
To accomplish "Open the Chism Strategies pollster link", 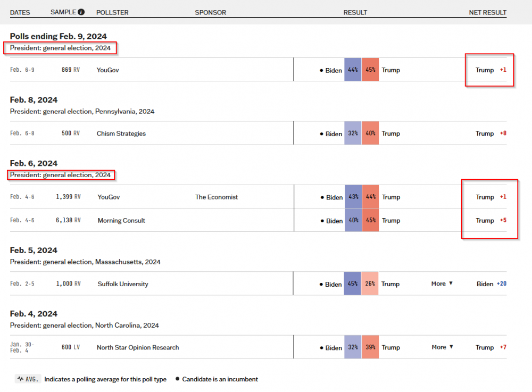I will click(x=121, y=134).
